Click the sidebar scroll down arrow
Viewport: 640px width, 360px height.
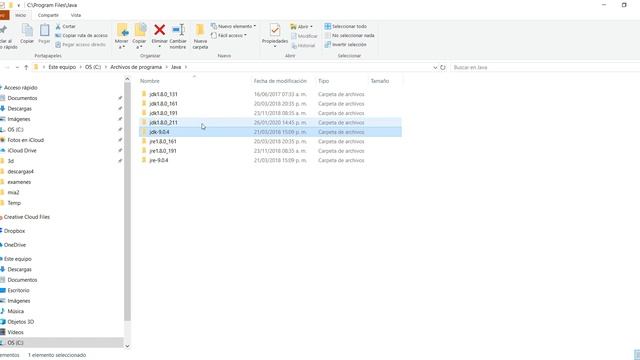(x=127, y=346)
